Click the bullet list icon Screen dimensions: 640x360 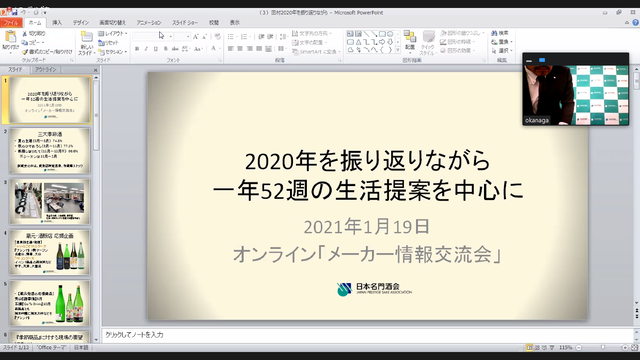click(231, 37)
